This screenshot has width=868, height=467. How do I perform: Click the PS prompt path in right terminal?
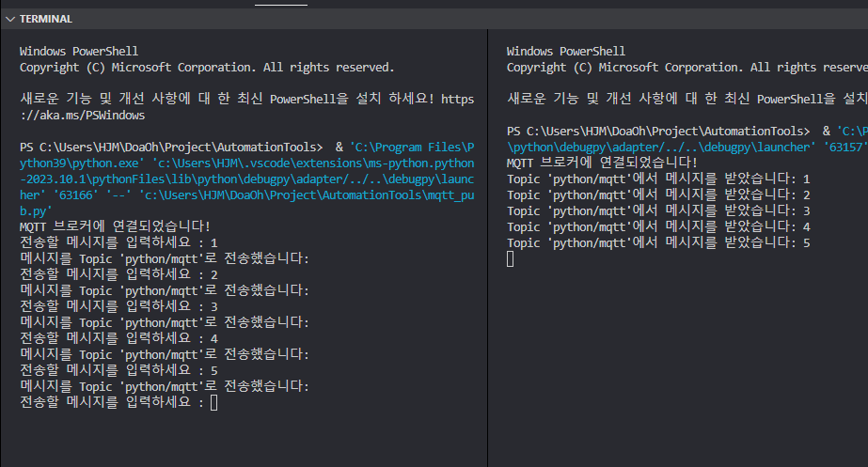tap(658, 132)
